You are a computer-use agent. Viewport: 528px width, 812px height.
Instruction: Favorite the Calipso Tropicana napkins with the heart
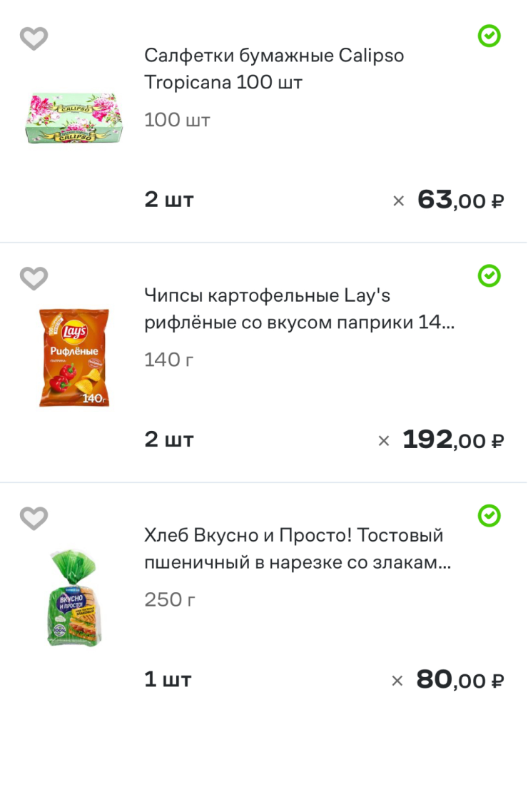[34, 39]
